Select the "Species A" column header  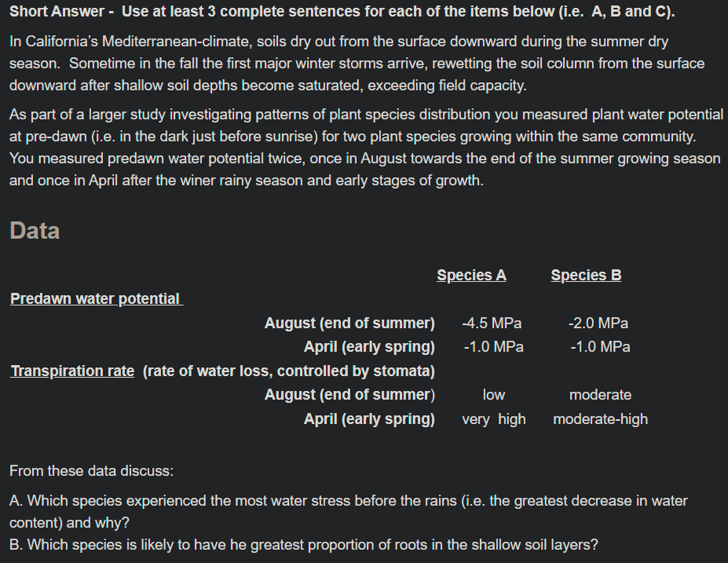pyautogui.click(x=471, y=276)
